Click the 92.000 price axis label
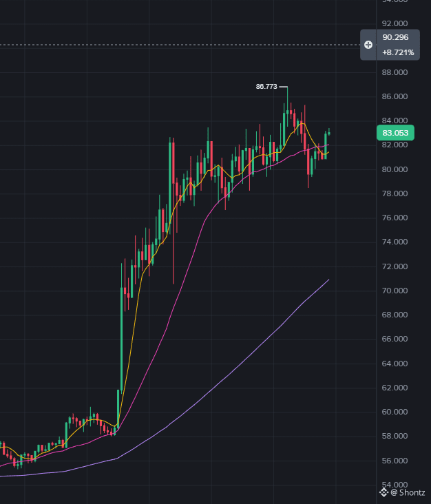Image resolution: width=431 pixels, height=504 pixels. [395, 23]
